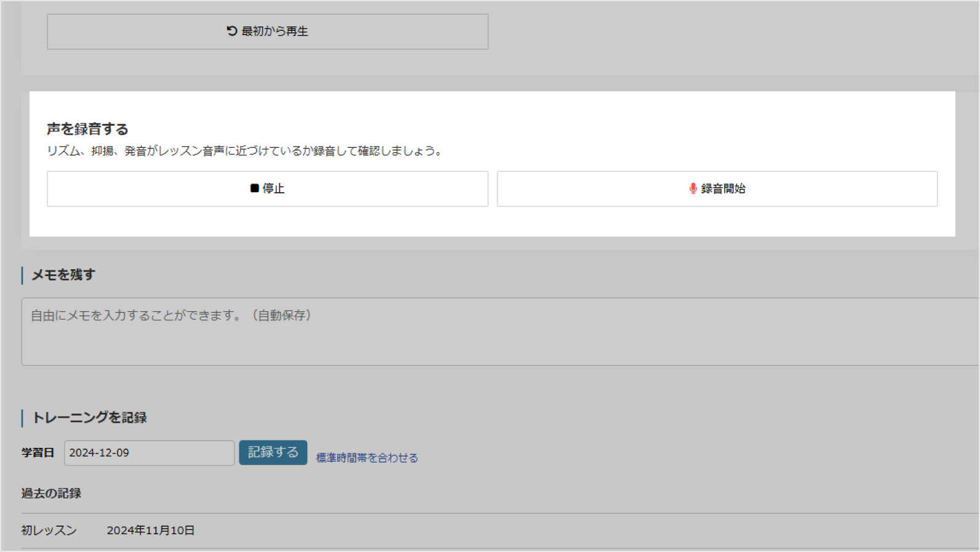The width and height of the screenshot is (980, 552).
Task: Open the 標準時間帯を合わせる link
Action: (367, 458)
